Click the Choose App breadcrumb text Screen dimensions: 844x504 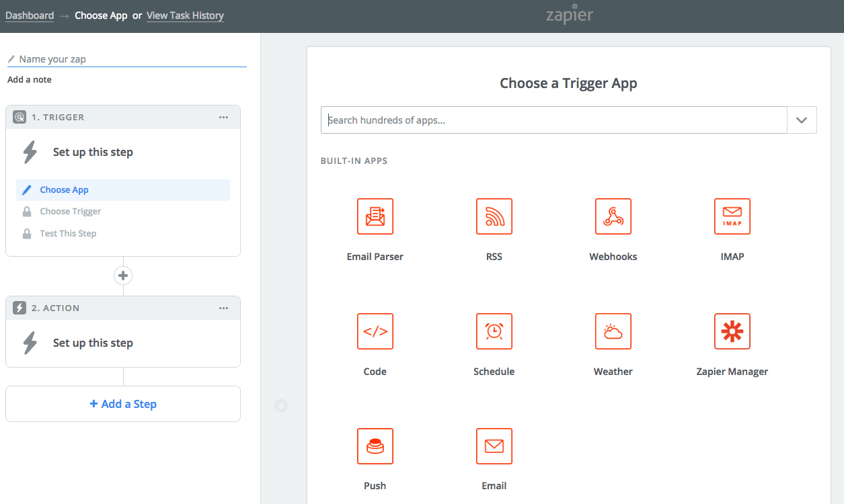(x=101, y=15)
